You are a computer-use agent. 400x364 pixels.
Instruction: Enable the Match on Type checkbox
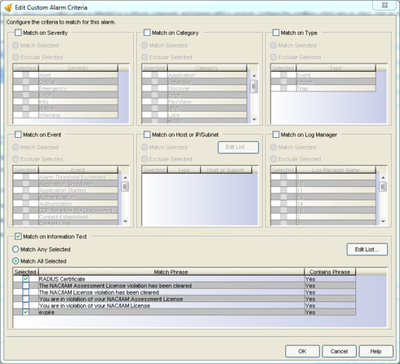276,33
